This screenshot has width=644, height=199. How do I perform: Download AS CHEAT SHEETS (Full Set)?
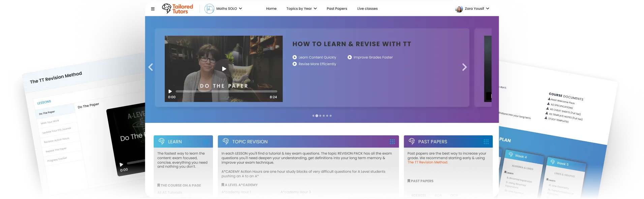(x=563, y=111)
